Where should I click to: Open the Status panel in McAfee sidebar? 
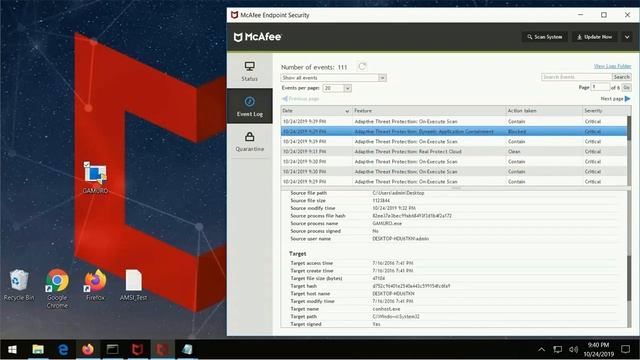[249, 71]
